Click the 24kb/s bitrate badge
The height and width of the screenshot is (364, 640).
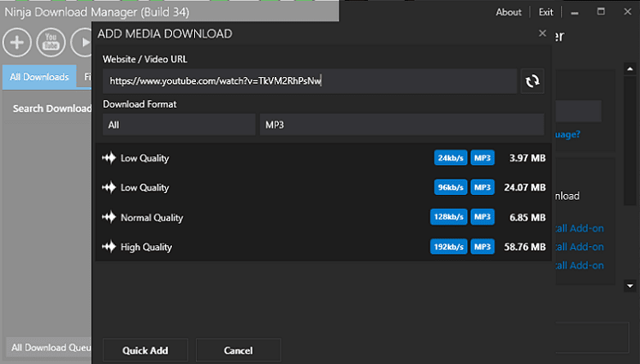[451, 158]
